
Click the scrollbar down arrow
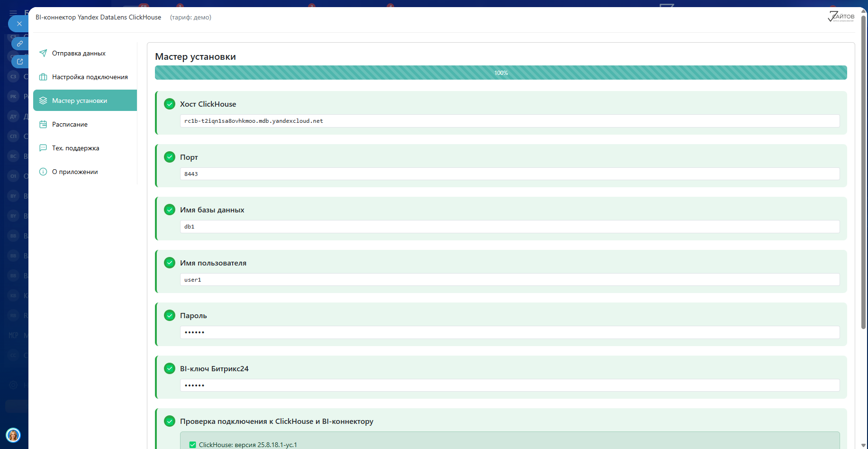(864, 445)
